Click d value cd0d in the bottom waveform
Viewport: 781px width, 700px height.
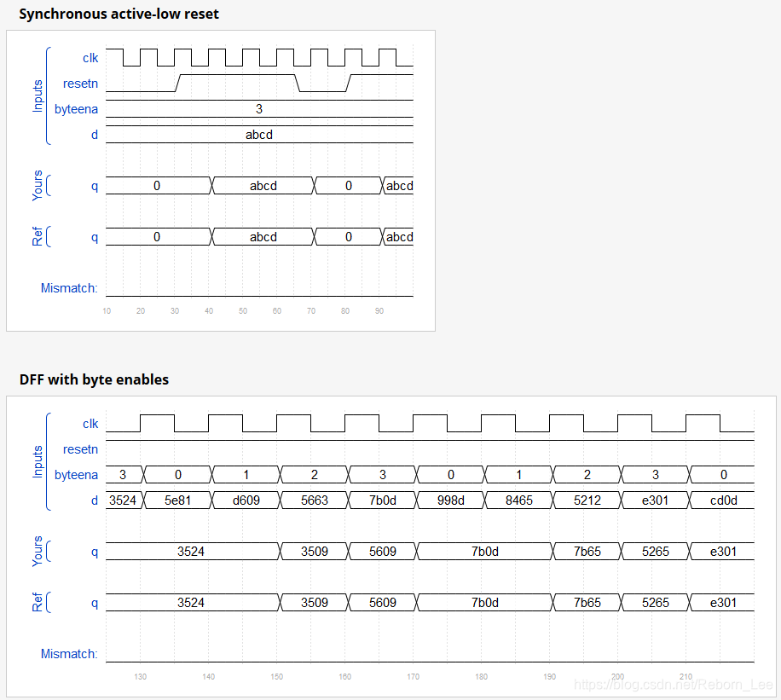(x=724, y=500)
